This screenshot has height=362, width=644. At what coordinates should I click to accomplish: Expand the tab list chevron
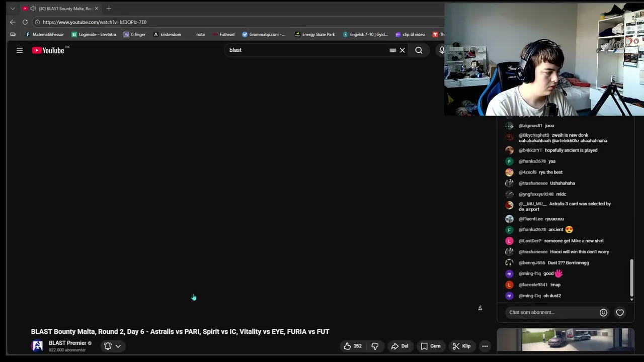[13, 9]
